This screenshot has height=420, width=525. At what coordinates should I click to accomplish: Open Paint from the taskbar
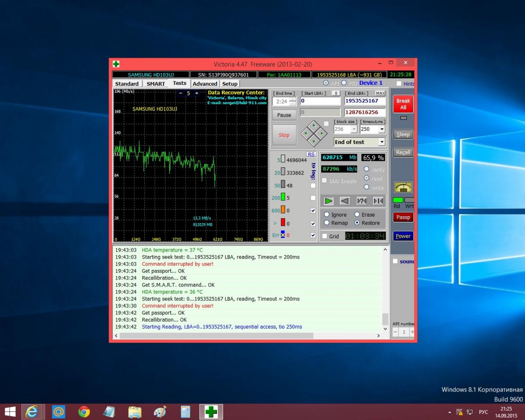[160, 412]
